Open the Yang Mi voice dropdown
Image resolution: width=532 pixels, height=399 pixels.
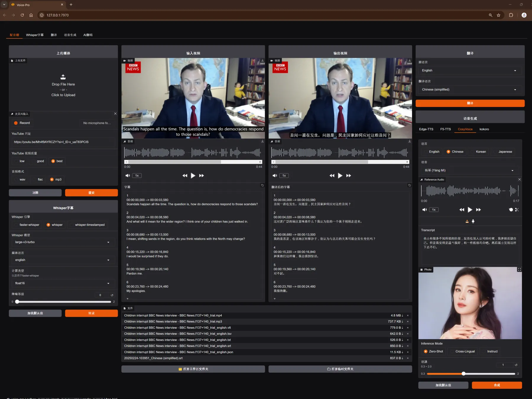[469, 170]
